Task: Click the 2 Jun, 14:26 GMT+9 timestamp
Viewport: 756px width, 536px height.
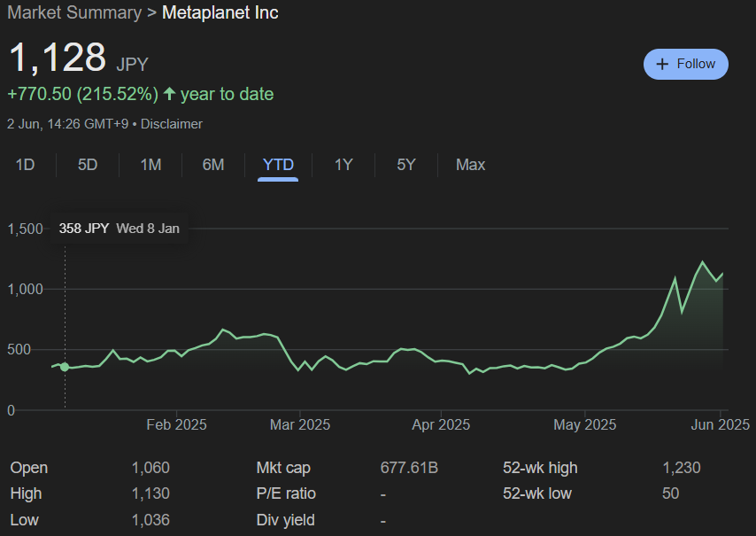Action: pos(68,124)
